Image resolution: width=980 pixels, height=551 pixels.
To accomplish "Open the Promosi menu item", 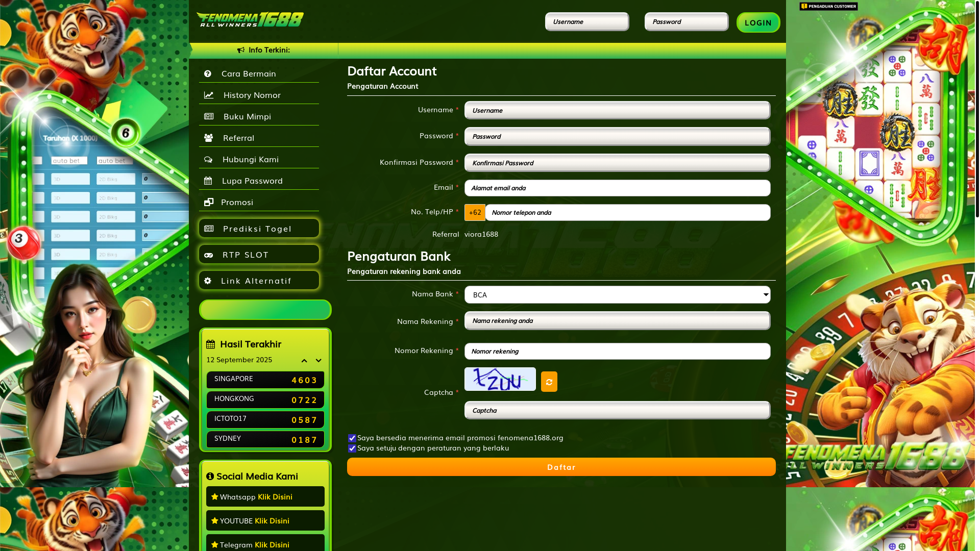I will [259, 202].
